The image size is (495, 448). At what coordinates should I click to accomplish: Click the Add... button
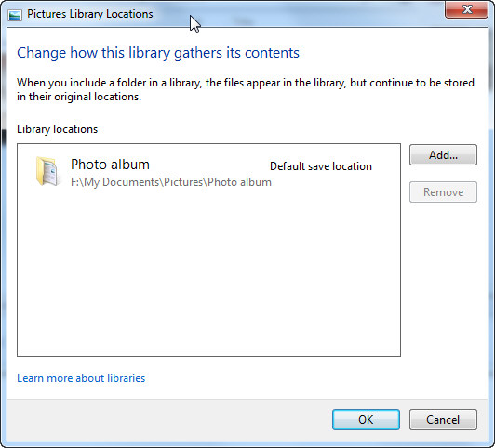[x=443, y=155]
